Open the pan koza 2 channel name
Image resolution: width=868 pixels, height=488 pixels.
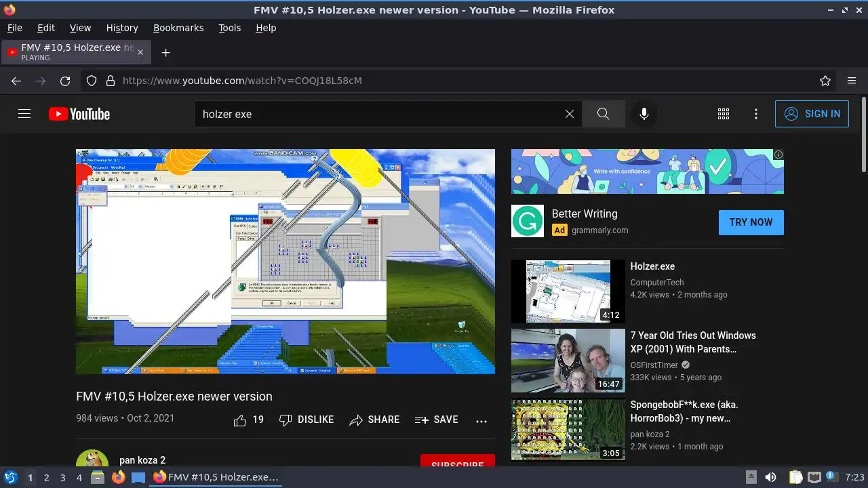[x=142, y=460]
